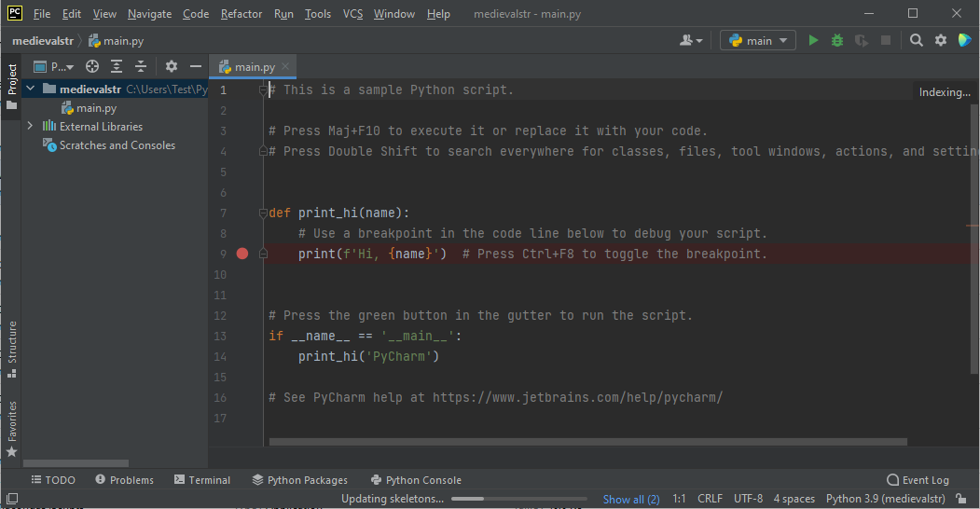Open Code With Me colorful icon
This screenshot has height=509, width=980.
coord(965,41)
